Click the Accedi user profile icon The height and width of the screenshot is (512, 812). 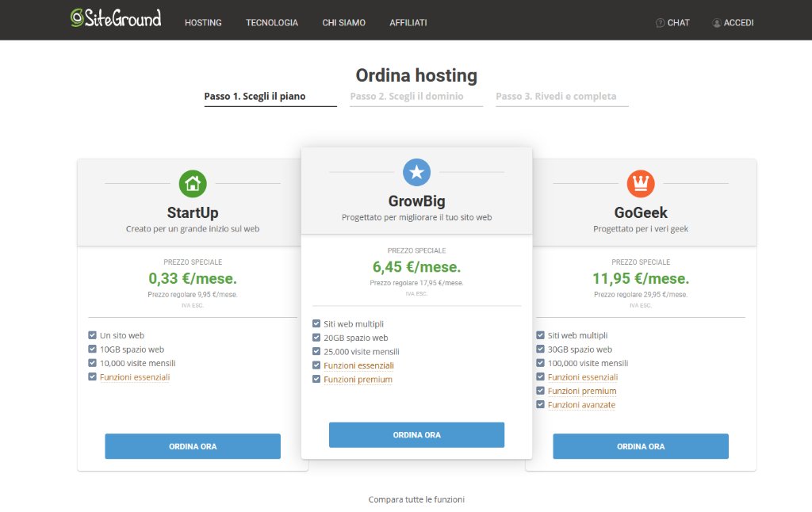pyautogui.click(x=717, y=23)
